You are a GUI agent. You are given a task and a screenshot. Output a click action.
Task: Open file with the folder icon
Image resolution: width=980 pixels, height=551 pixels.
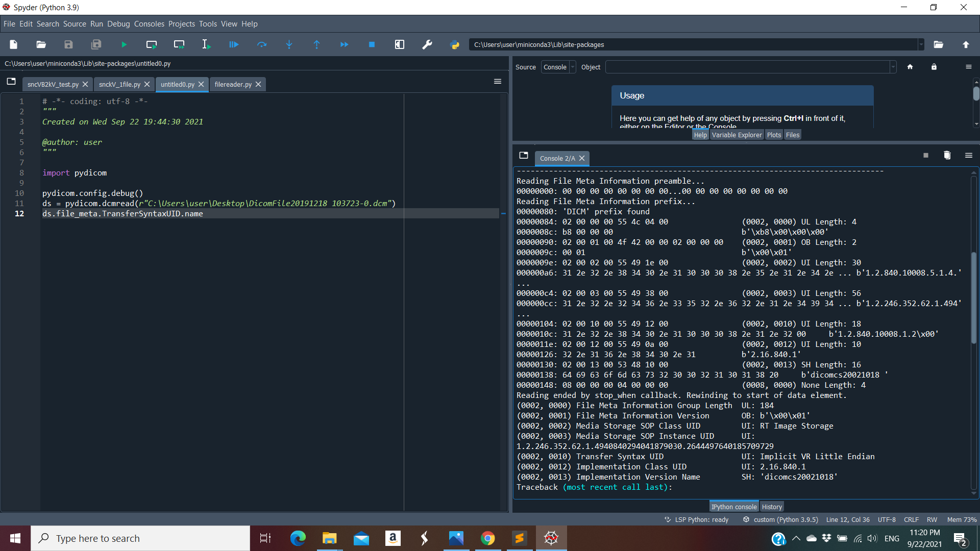click(x=41, y=45)
